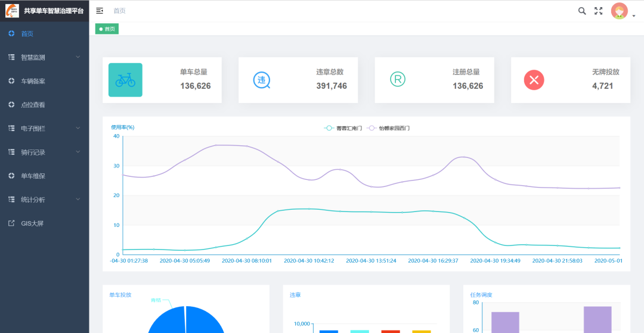The image size is (644, 333).
Task: Click the x-axis label 2020-04-30 05:05:49
Action: click(x=185, y=260)
